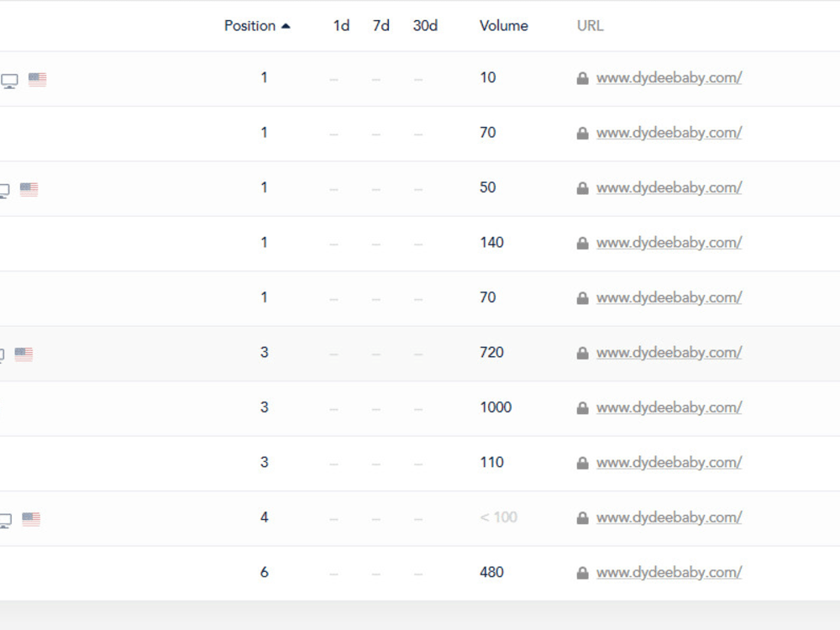Click the lock icon in the volume 10 row
This screenshot has width=840, height=630.
(x=582, y=79)
